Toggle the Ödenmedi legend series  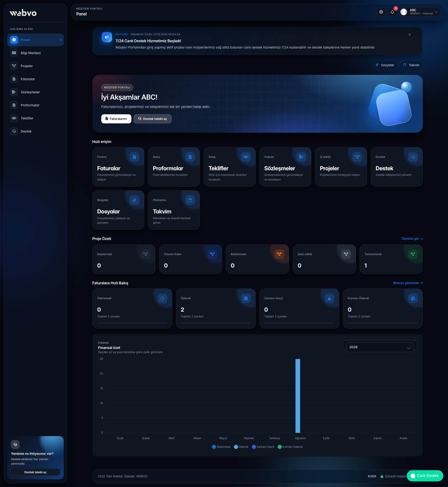click(221, 447)
